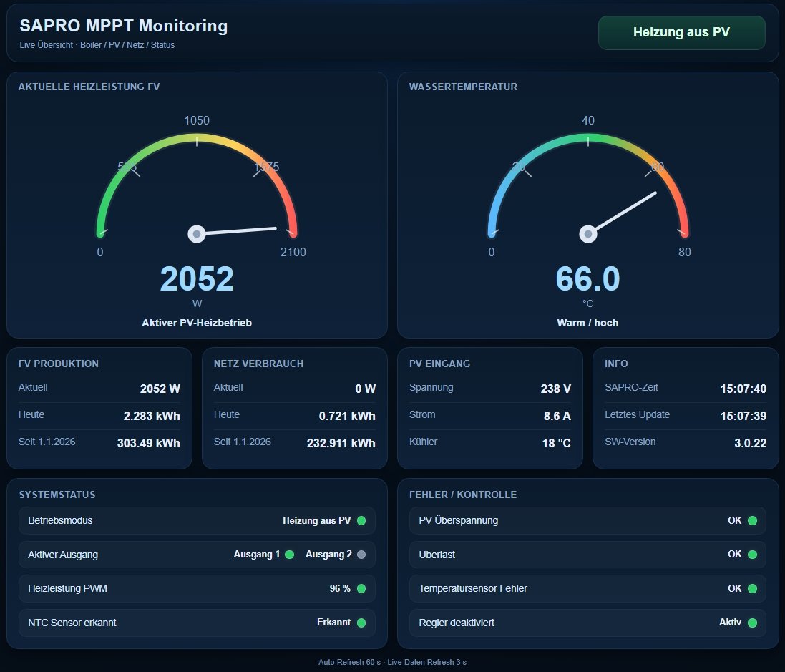Image resolution: width=785 pixels, height=672 pixels.
Task: Click the green status dot for Betriebsmodus
Action: (x=361, y=521)
